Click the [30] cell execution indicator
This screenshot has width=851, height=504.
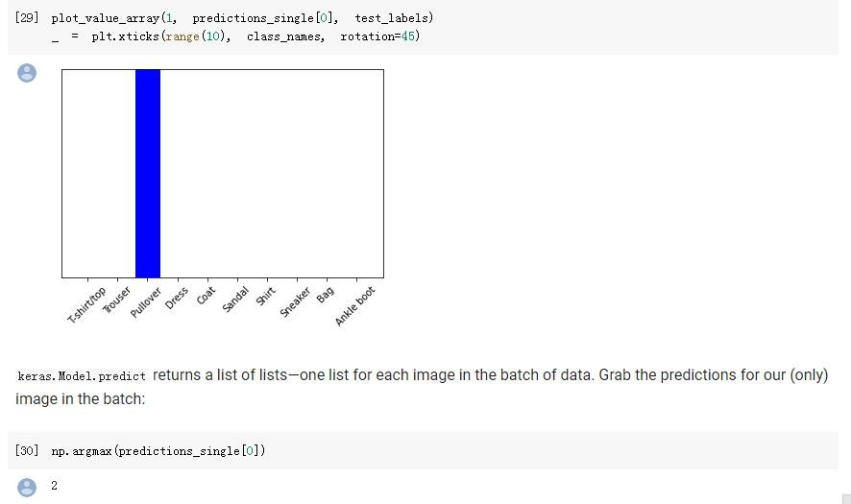(x=27, y=450)
